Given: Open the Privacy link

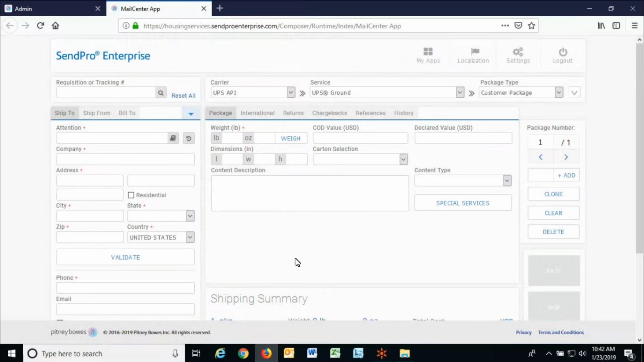Looking at the screenshot, I should [x=524, y=332].
